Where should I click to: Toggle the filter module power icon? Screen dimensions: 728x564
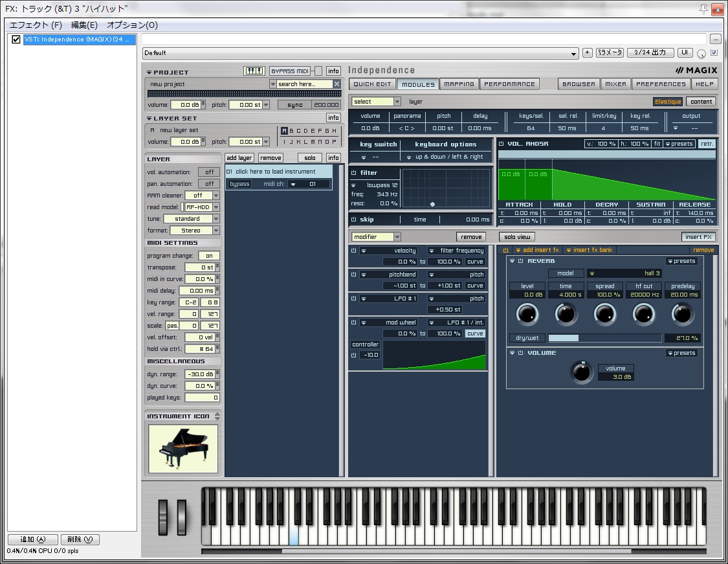(354, 173)
